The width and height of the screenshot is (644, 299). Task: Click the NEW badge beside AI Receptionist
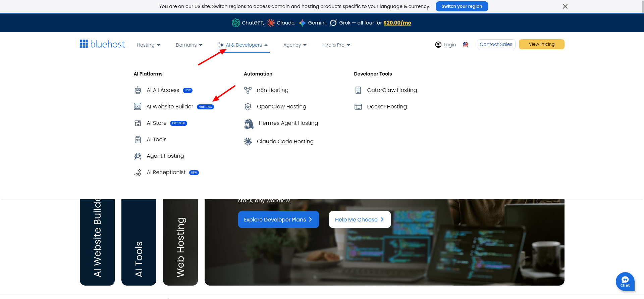[x=194, y=172]
